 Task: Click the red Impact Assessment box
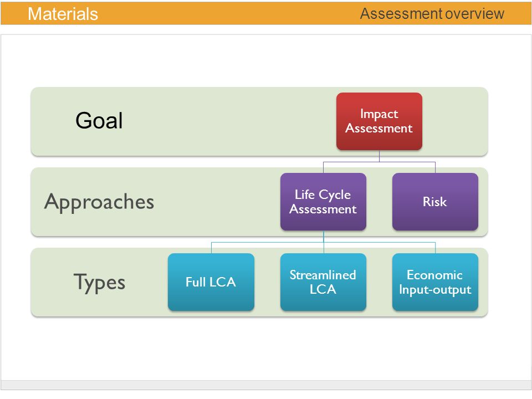tap(379, 121)
